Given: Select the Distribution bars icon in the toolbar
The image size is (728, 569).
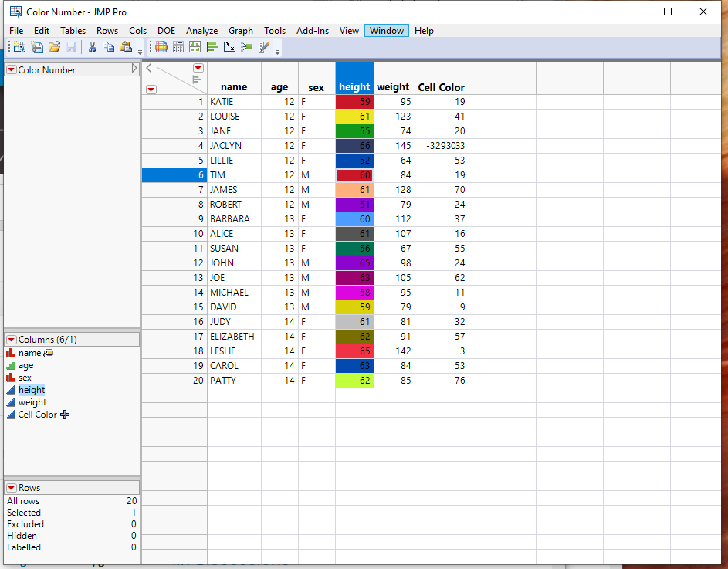Looking at the screenshot, I should coord(212,47).
